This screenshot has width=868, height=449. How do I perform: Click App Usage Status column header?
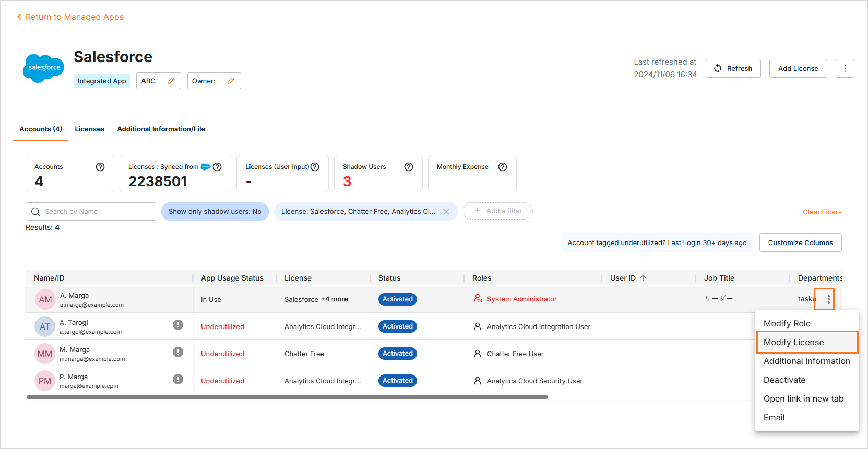[x=232, y=278]
